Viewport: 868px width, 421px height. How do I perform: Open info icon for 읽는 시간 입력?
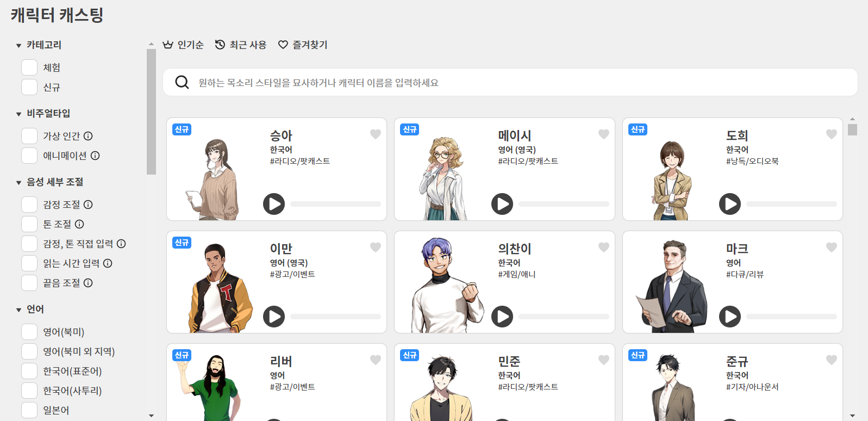click(x=108, y=263)
